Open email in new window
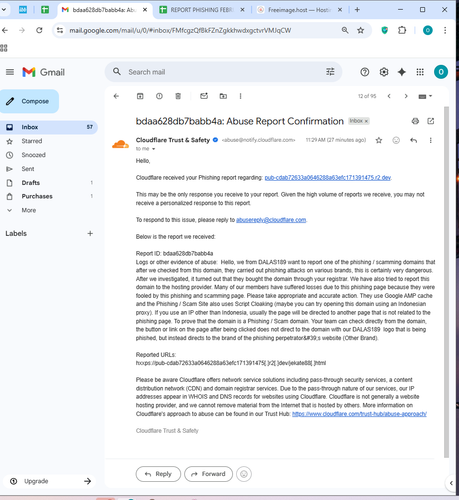Image resolution: width=459 pixels, height=500 pixels. (431, 121)
